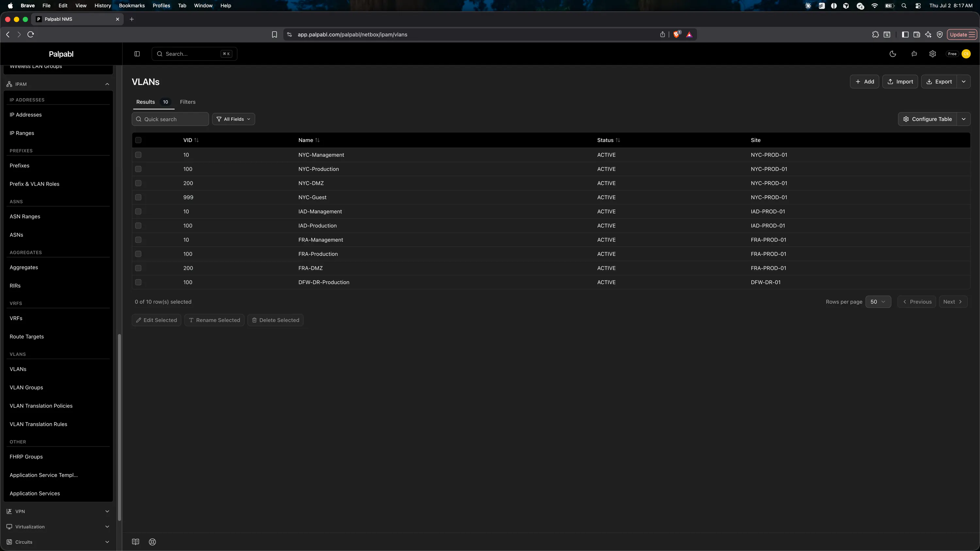Check the FRA-DMZ row checkbox
Viewport: 980px width, 551px height.
[138, 268]
